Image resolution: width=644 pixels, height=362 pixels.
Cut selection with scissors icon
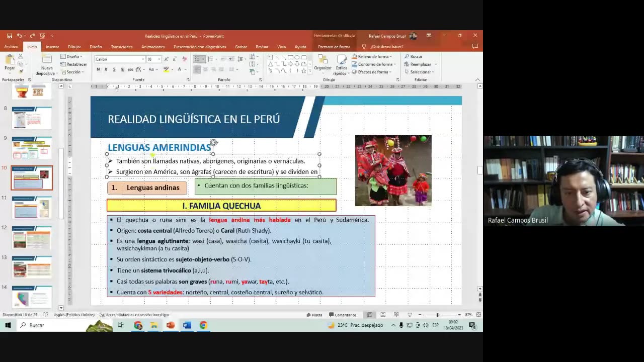21,56
